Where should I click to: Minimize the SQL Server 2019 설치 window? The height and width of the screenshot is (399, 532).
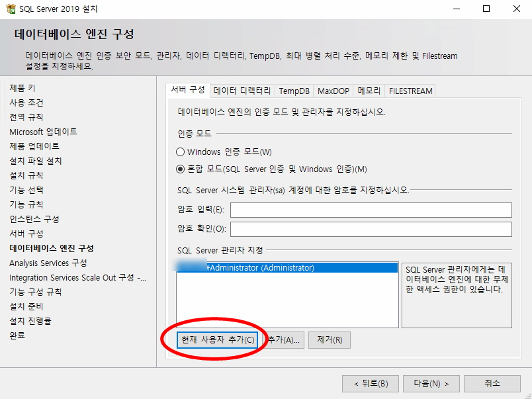457,9
